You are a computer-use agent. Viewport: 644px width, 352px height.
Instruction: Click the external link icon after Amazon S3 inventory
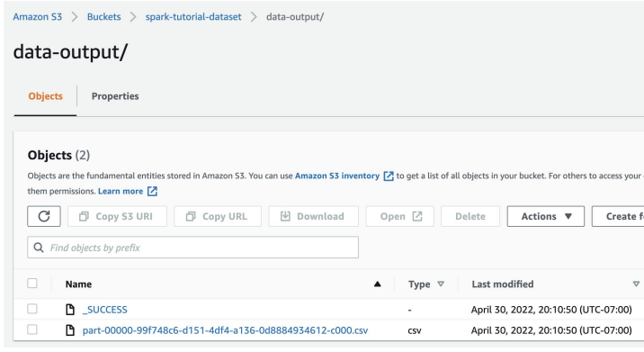click(389, 176)
